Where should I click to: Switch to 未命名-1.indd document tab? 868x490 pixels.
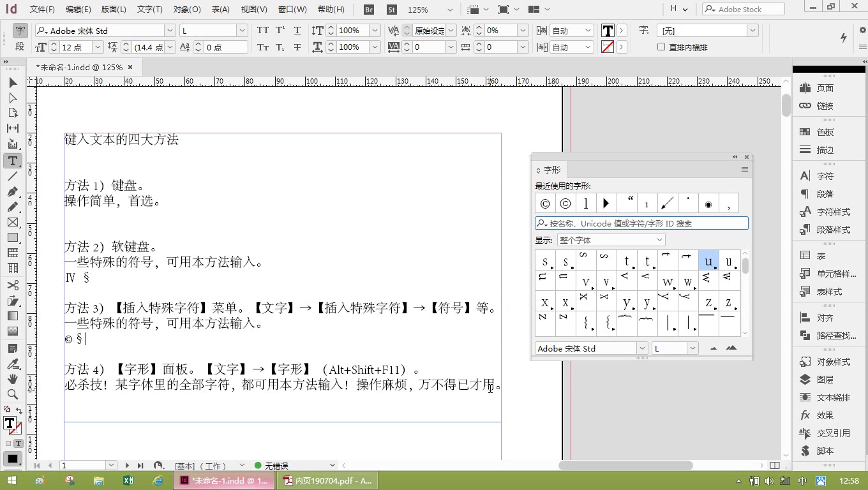point(79,67)
